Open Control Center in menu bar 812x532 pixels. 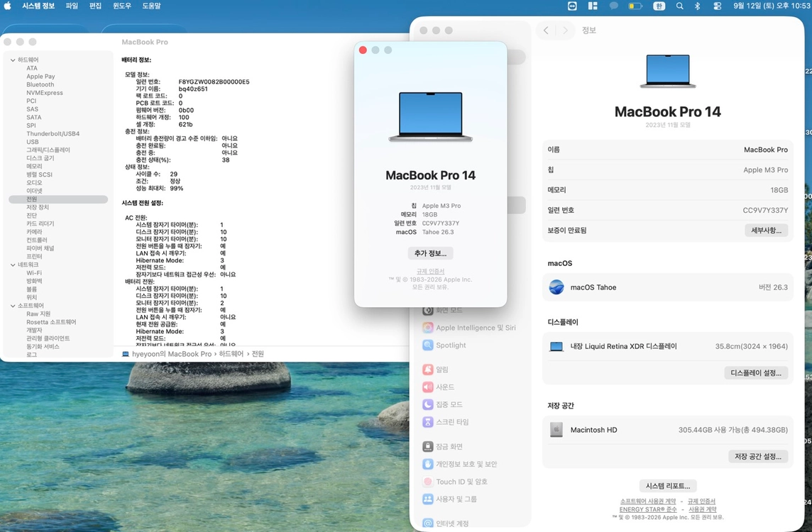(x=717, y=6)
